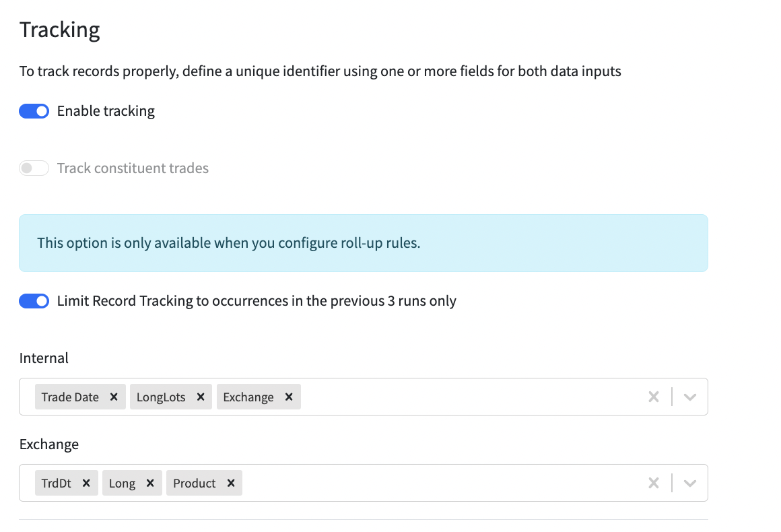Remove the TrdDt tag
The width and height of the screenshot is (781, 532).
coord(86,484)
